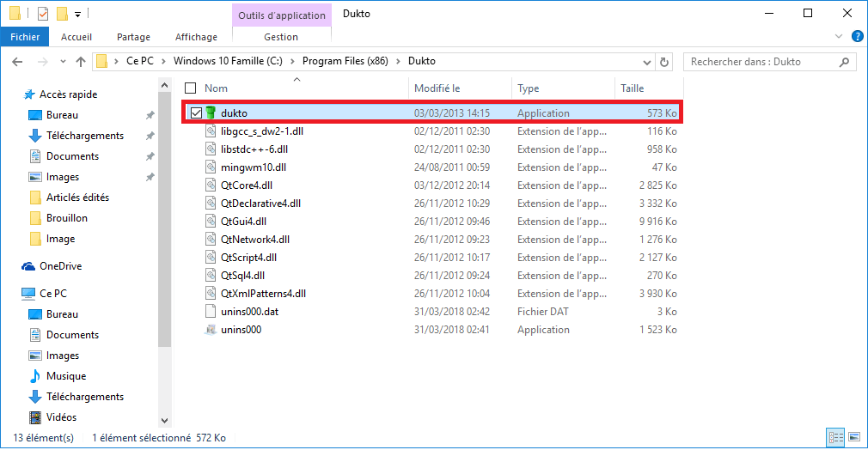Click the Properties icon in title bar

click(x=43, y=14)
